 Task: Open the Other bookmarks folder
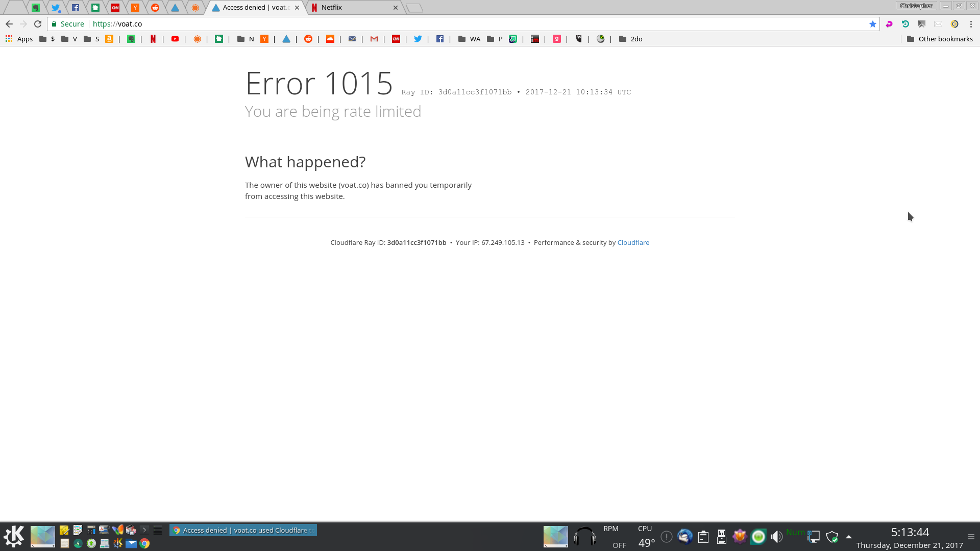(940, 39)
